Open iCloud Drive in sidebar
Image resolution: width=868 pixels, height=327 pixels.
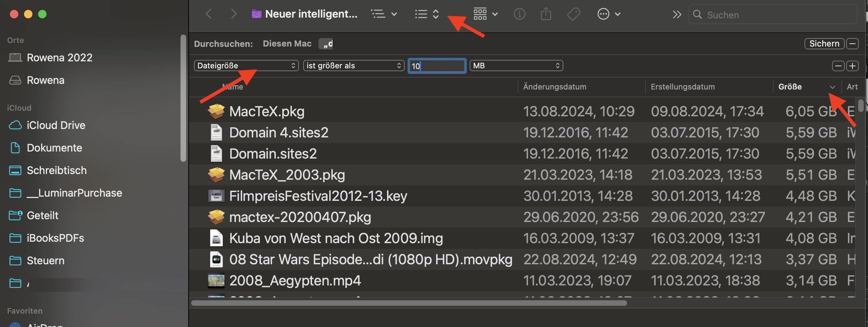(56, 125)
